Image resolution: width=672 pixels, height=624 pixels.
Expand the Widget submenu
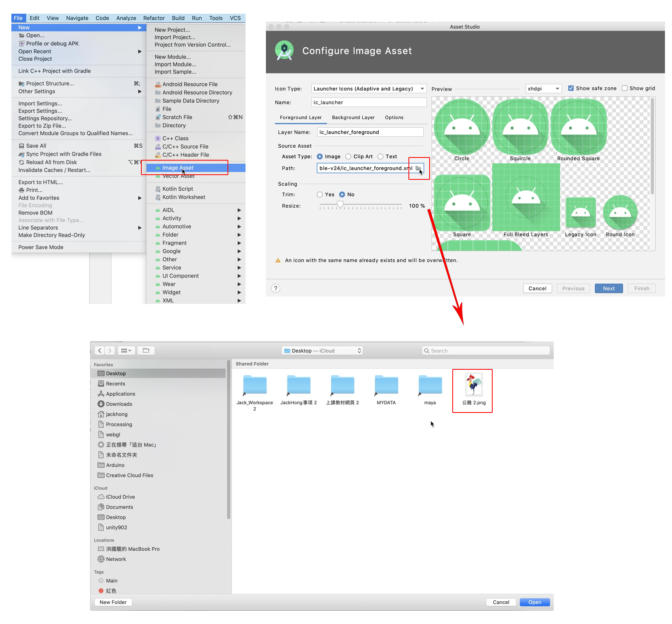[x=196, y=292]
